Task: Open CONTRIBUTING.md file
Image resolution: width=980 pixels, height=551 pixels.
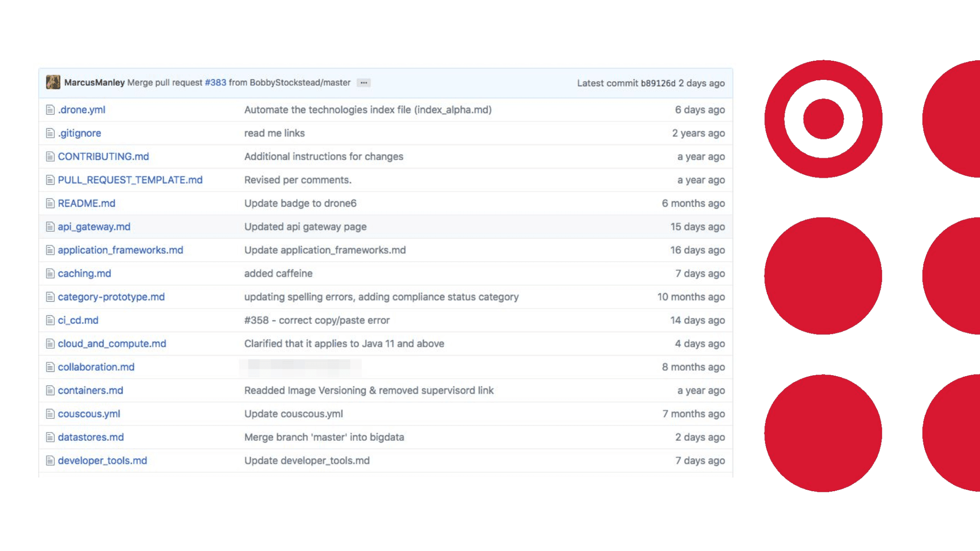Action: click(x=103, y=157)
